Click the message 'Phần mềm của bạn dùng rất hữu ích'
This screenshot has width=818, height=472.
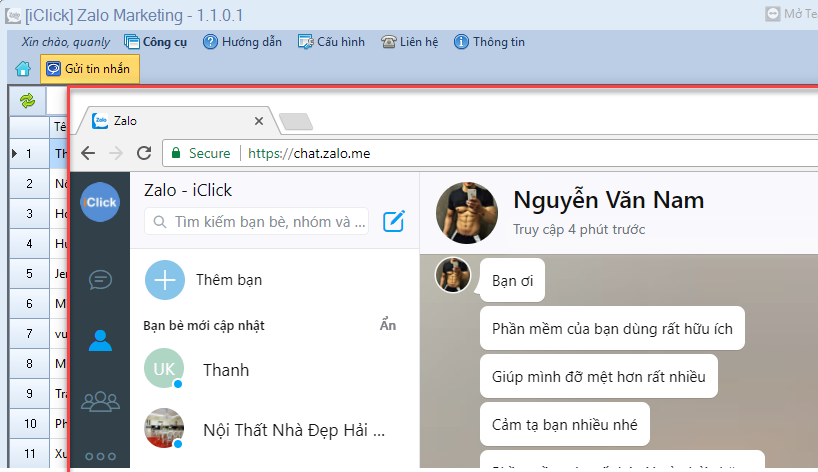[x=612, y=329]
